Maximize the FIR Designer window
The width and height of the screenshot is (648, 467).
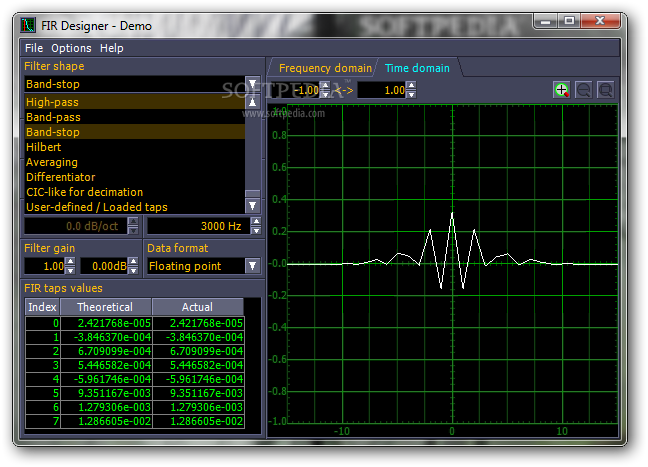[569, 21]
